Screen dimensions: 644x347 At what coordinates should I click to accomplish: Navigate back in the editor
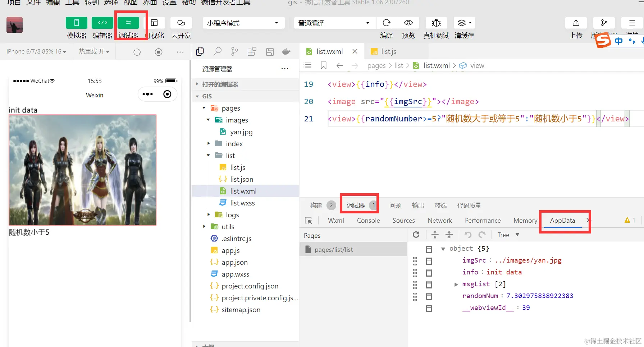(339, 65)
